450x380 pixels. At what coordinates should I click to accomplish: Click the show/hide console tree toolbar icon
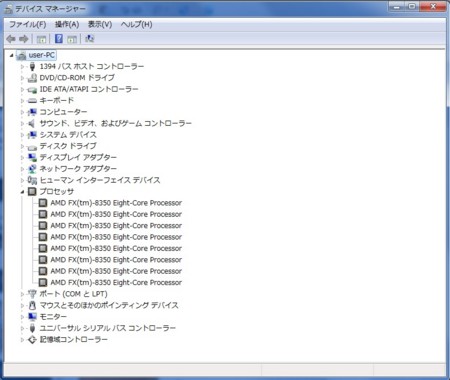point(41,39)
